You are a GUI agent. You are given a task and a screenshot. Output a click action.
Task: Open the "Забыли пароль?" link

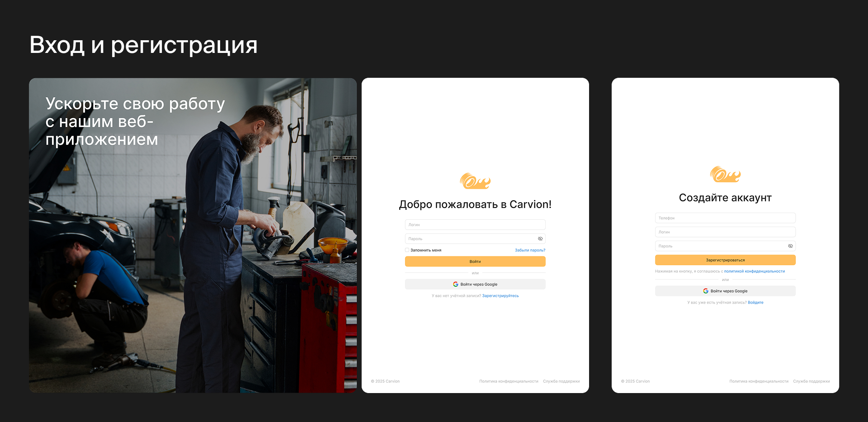530,250
